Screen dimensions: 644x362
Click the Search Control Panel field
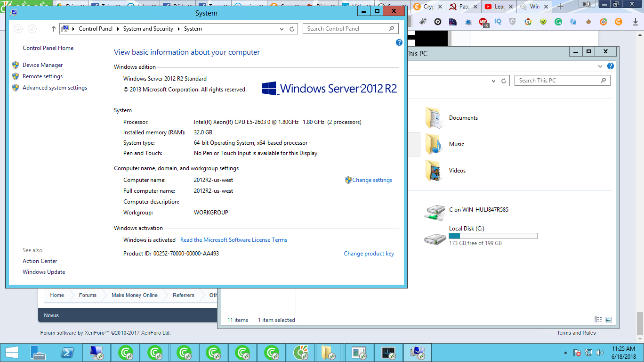[x=351, y=29]
